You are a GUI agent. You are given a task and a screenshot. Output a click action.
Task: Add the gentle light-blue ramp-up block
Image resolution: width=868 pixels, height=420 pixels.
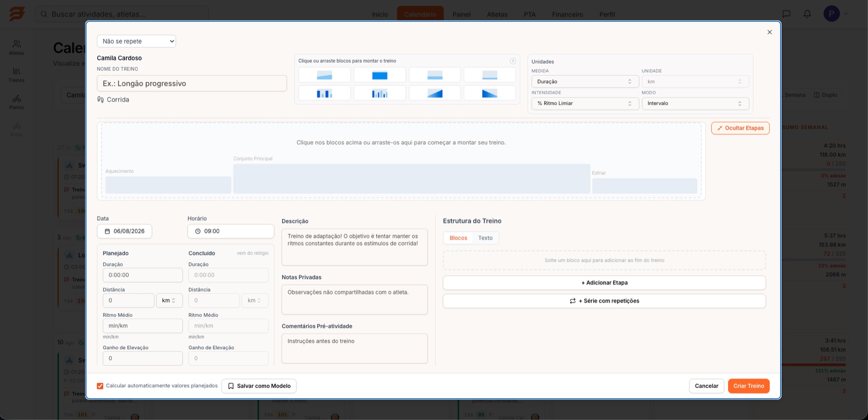[325, 75]
